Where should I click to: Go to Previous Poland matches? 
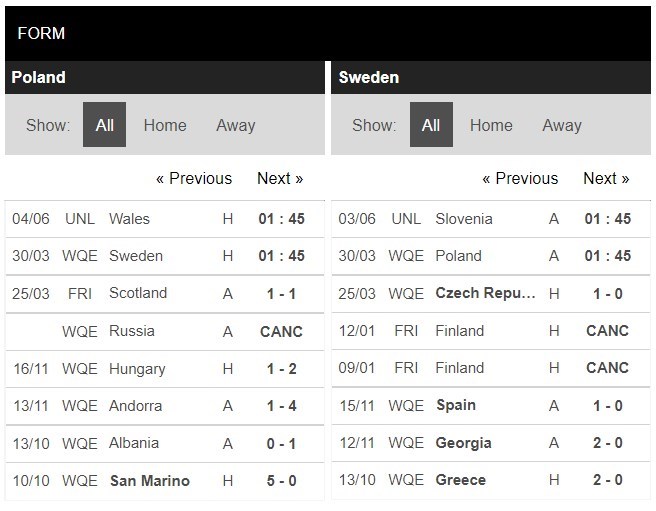194,178
